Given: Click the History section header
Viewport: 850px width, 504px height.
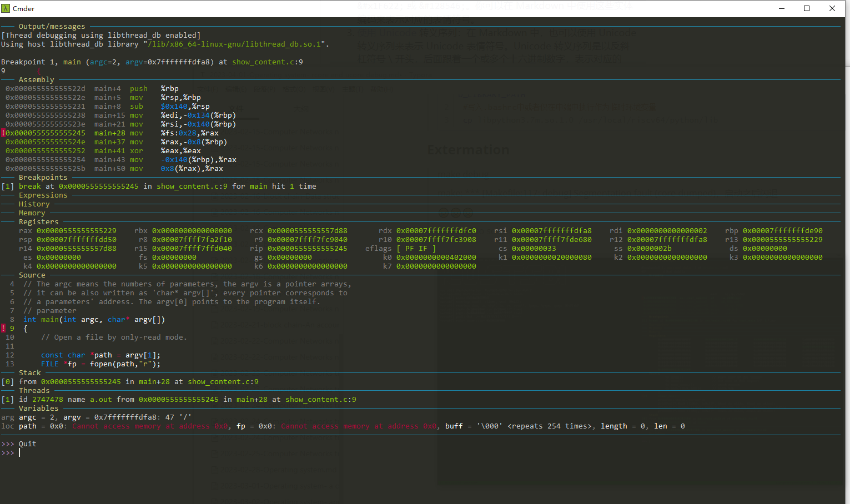Looking at the screenshot, I should (34, 204).
